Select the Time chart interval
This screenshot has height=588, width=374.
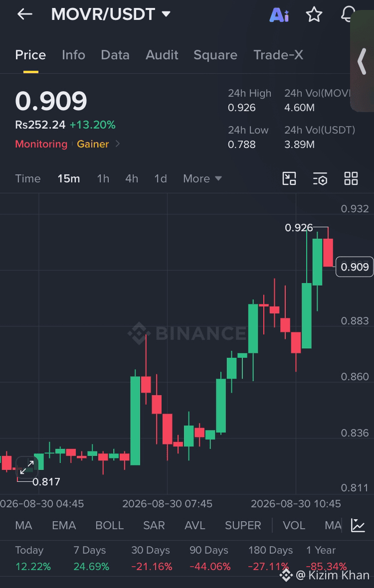tap(28, 178)
